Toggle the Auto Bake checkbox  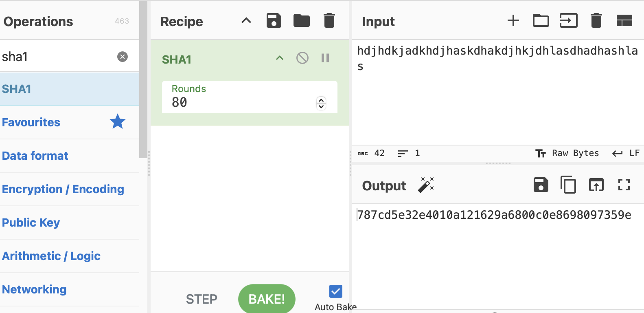point(335,291)
